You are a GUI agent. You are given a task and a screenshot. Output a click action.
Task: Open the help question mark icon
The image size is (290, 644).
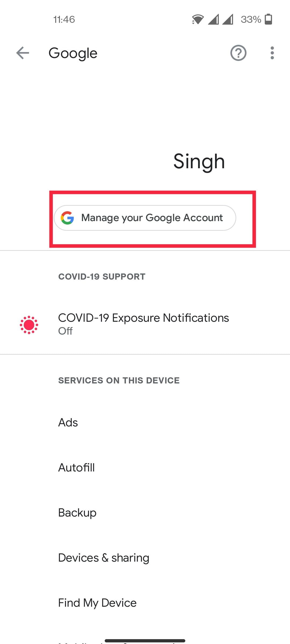238,53
